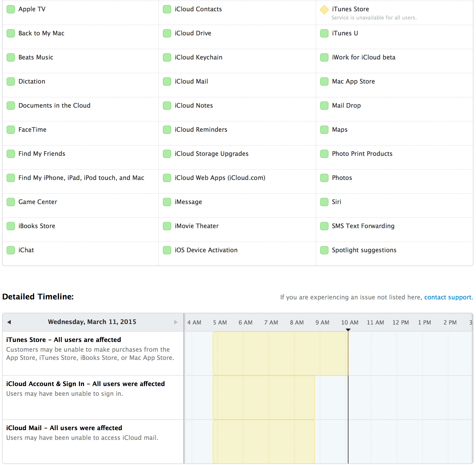This screenshot has width=476, height=465.
Task: Click the yellow diamond icon beside iTunes Store
Action: 324,10
